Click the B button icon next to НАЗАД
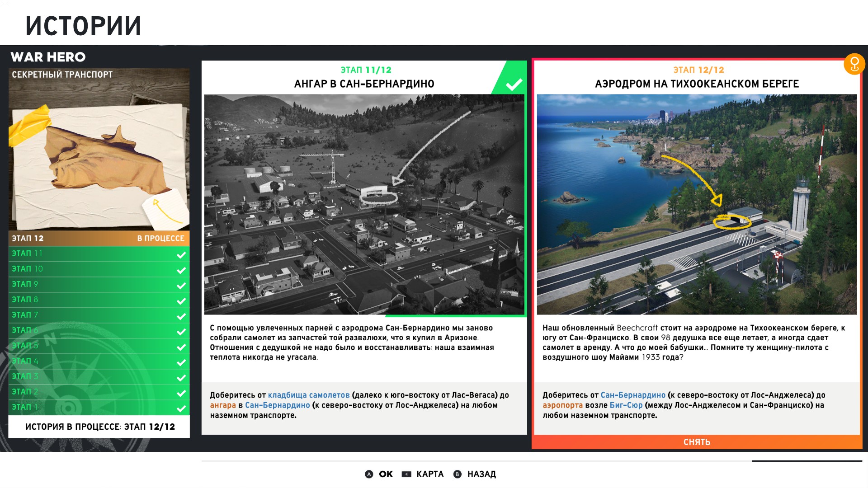Screen dimensions: 868x488 click(458, 474)
